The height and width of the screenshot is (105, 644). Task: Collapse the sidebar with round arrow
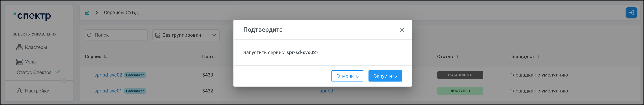pos(63,81)
